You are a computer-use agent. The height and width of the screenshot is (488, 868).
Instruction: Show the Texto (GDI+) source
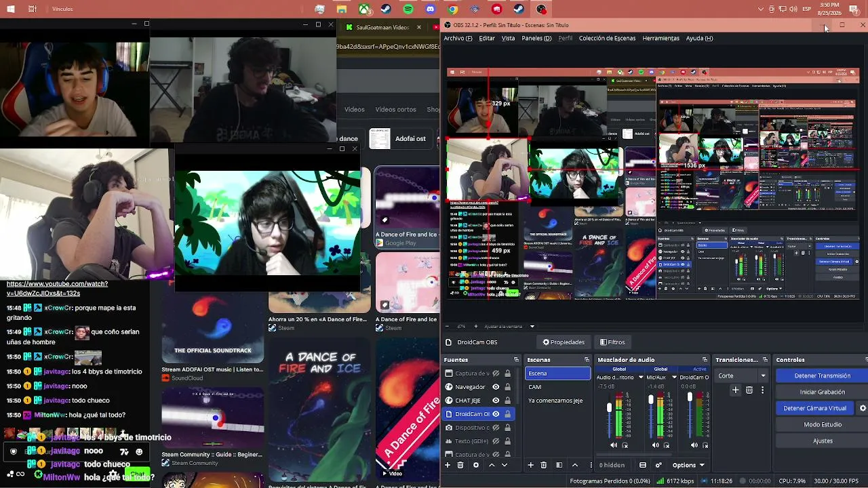[496, 441]
